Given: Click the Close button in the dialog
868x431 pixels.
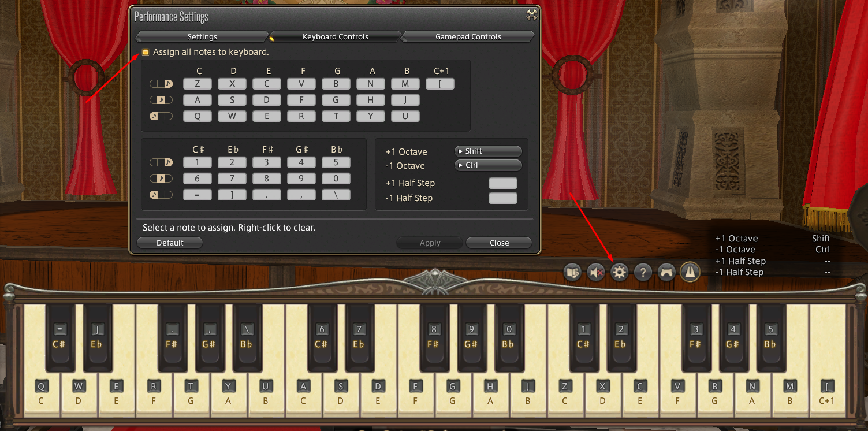Looking at the screenshot, I should [499, 243].
